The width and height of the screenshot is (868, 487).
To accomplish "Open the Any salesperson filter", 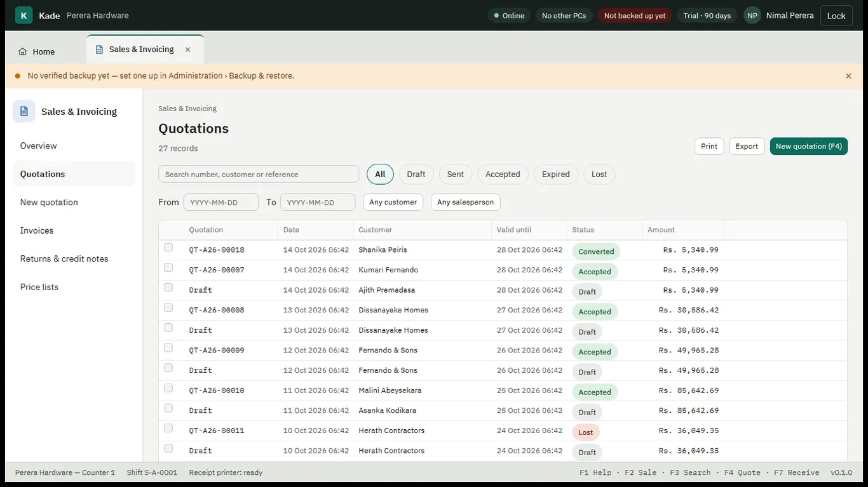I will [x=466, y=202].
